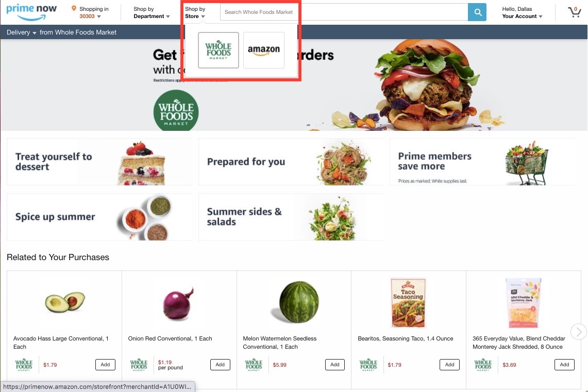Click the Prime Now logo
588x392 pixels.
tap(31, 12)
